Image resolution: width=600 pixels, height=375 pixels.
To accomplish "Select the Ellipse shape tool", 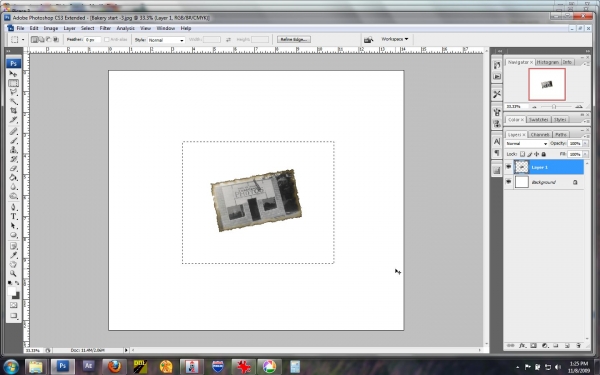I will point(13,235).
